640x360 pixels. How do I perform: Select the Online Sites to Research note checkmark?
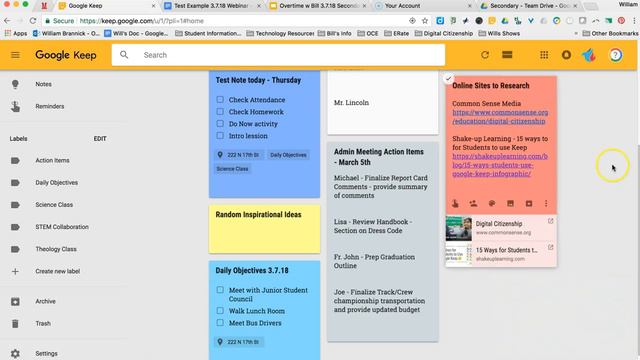tap(448, 78)
